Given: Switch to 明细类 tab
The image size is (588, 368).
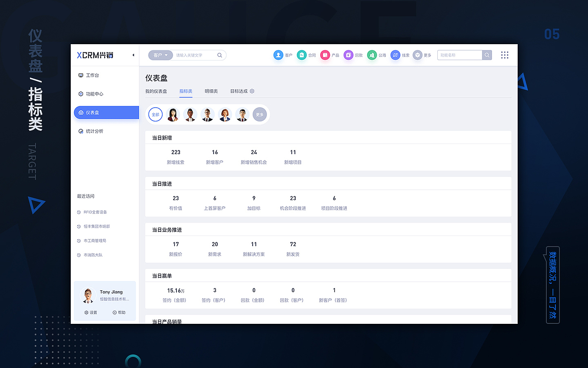Looking at the screenshot, I should coord(211,91).
